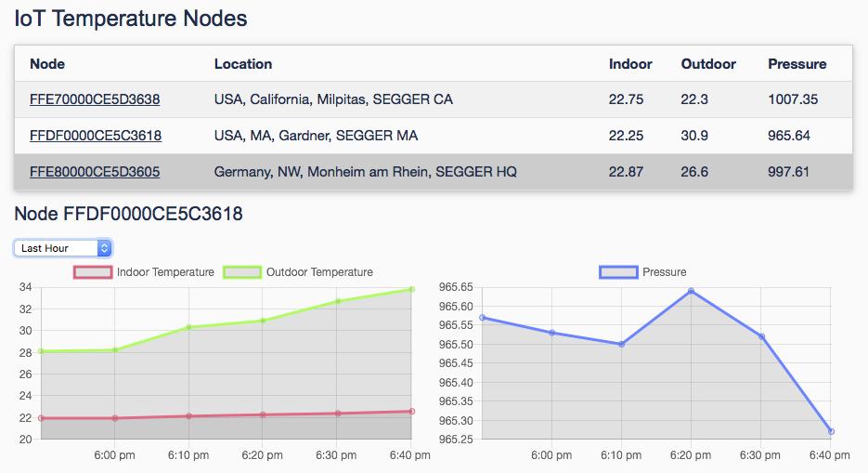Viewport: 868px width, 473px height.
Task: Open node link FFE70000CE5D3638
Action: tap(95, 99)
